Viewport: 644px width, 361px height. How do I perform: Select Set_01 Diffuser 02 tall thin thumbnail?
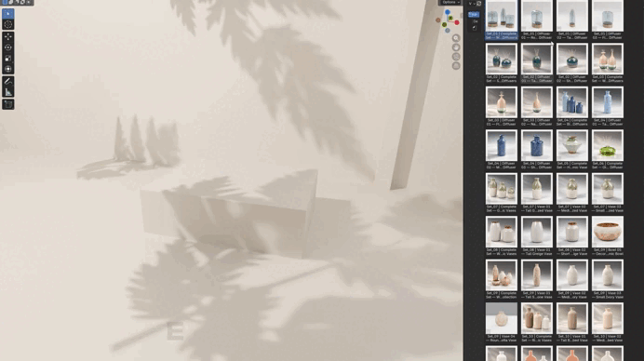pyautogui.click(x=572, y=20)
